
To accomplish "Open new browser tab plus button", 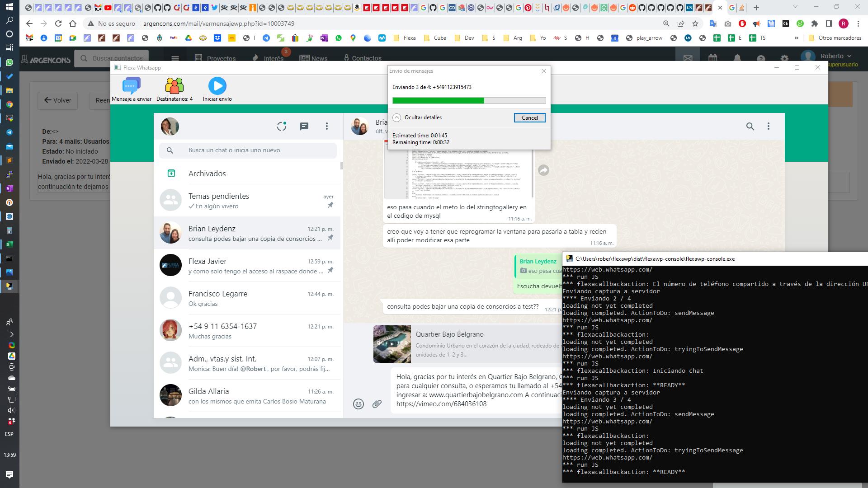I will point(756,8).
